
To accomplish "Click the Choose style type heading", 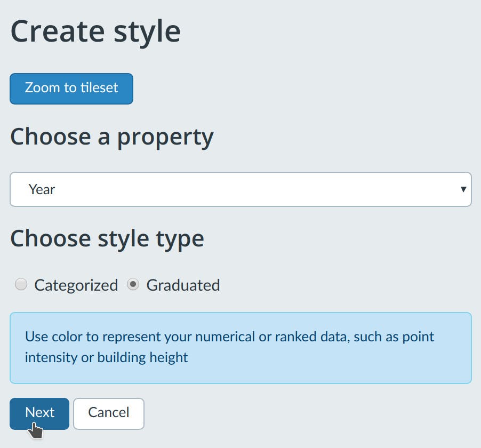I will coord(107,238).
